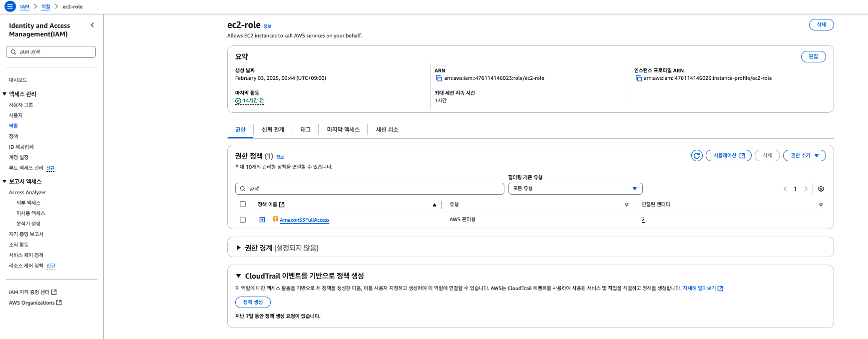Open the hamburger navigation menu icon
The width and height of the screenshot is (868, 339).
pos(10,6)
